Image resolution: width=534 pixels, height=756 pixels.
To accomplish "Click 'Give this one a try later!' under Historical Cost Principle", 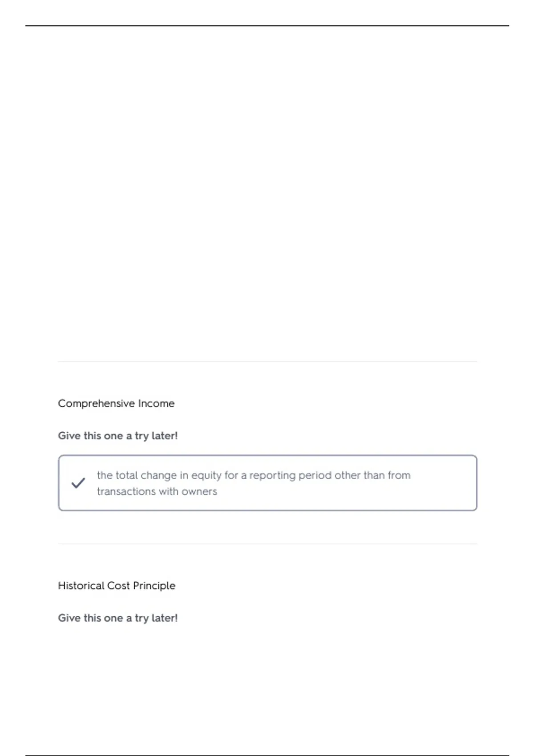I will pos(118,618).
